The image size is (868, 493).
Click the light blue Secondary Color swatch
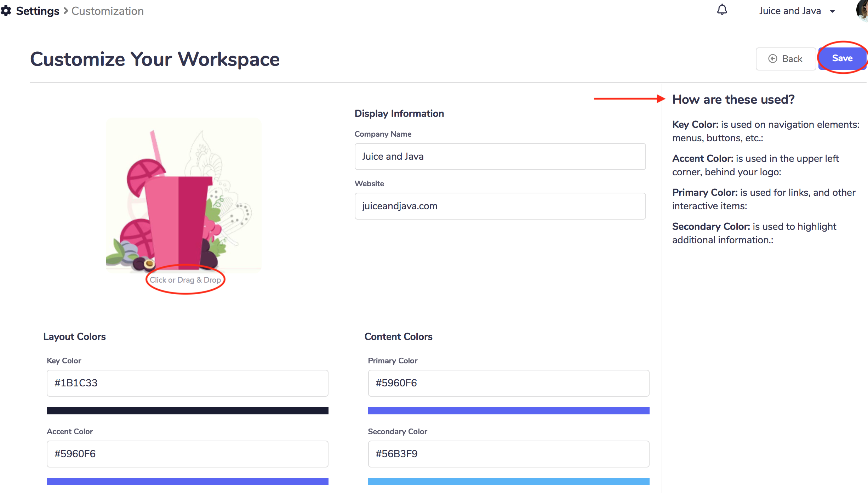click(x=508, y=482)
